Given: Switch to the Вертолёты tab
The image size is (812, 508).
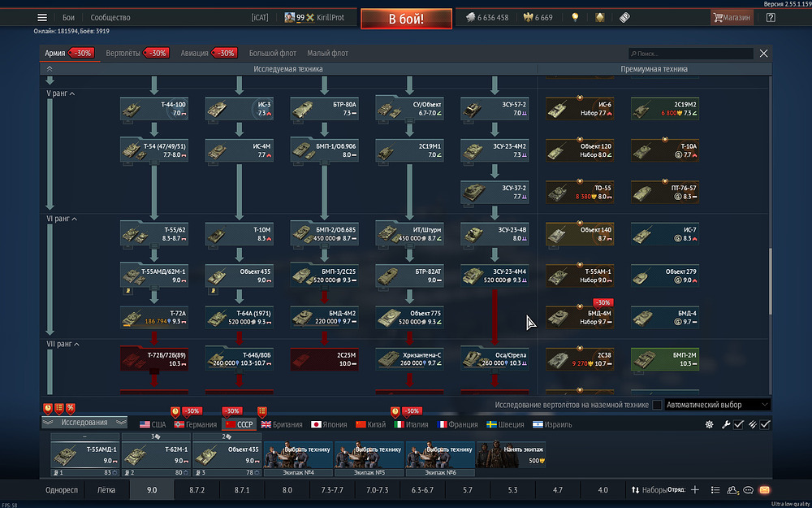Looking at the screenshot, I should coord(137,54).
